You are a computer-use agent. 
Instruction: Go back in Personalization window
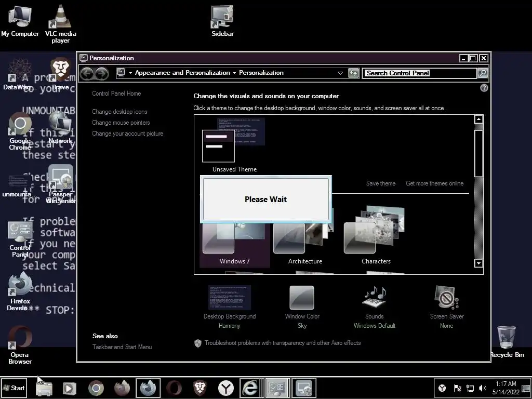(87, 73)
